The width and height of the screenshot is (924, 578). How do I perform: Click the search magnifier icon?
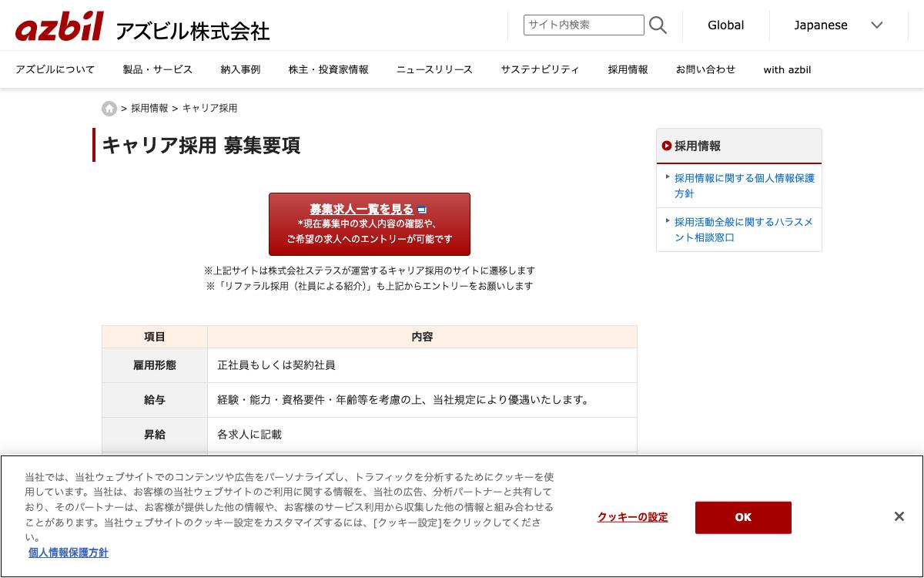658,25
